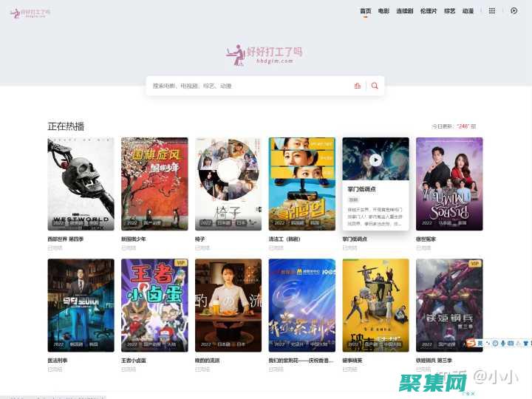
Task: Open the 首页 nav tab
Action: pyautogui.click(x=366, y=11)
